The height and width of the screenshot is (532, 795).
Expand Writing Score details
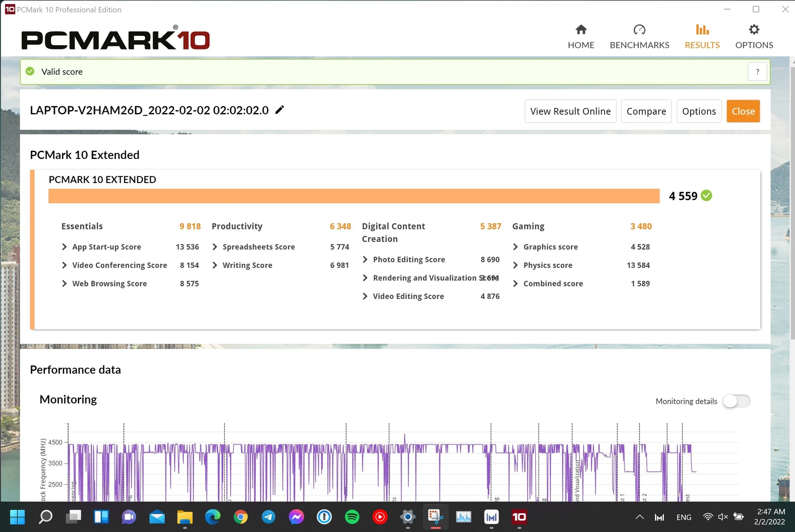click(214, 265)
